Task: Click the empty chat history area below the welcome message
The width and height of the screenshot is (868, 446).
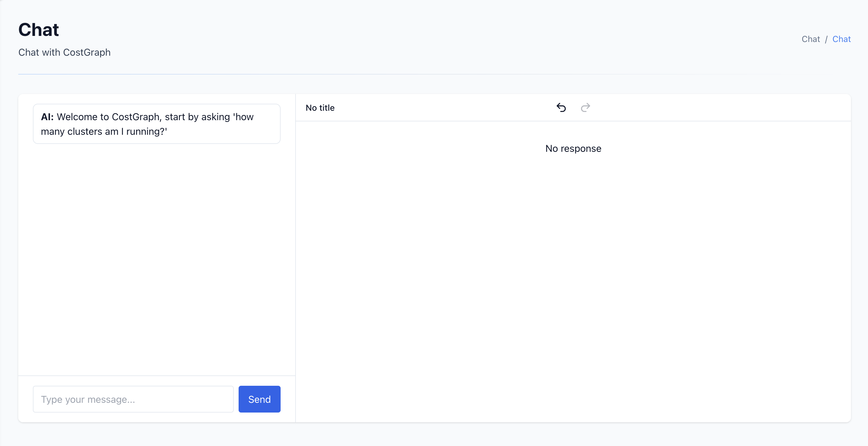Action: coord(157,256)
